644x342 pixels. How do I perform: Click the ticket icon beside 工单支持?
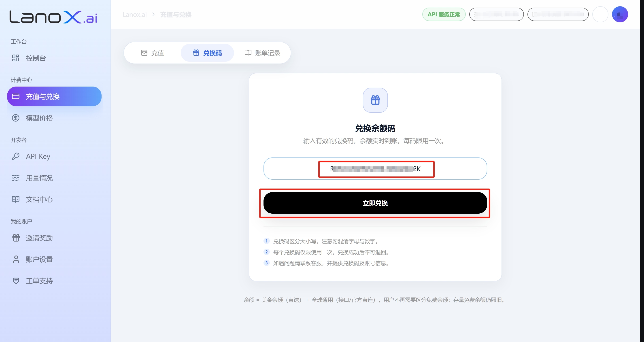[16, 281]
